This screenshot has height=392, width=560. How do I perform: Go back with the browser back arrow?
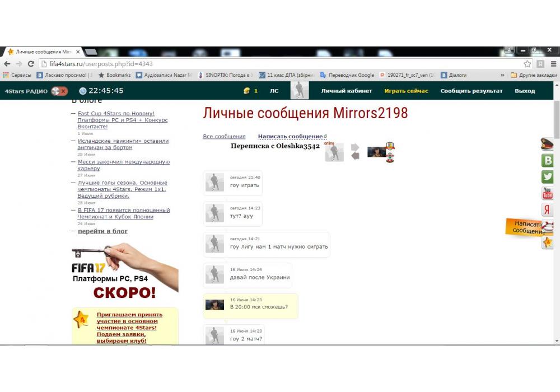7,64
